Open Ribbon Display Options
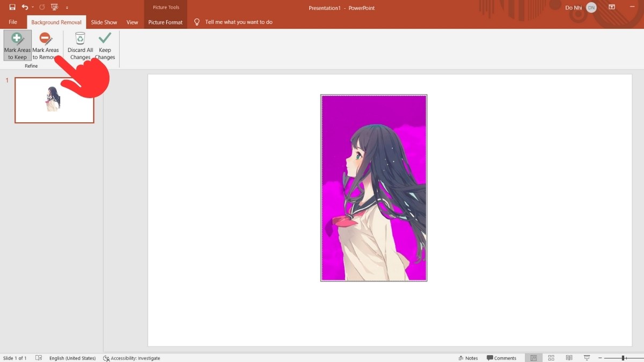 pyautogui.click(x=612, y=8)
